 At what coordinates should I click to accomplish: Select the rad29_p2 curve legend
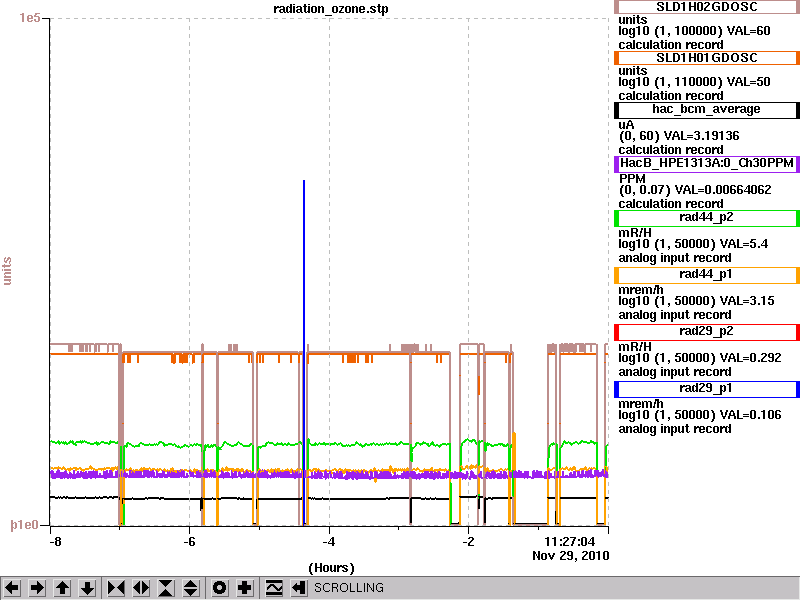click(x=707, y=332)
